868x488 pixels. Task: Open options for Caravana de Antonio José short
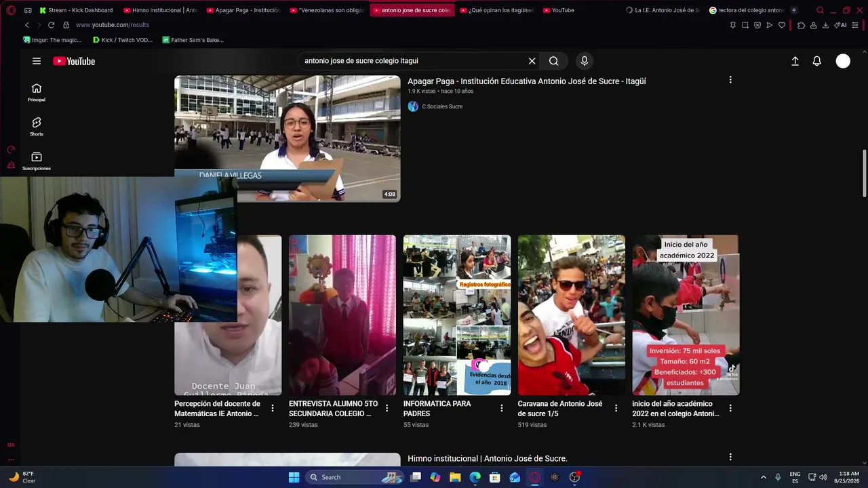pyautogui.click(x=616, y=408)
